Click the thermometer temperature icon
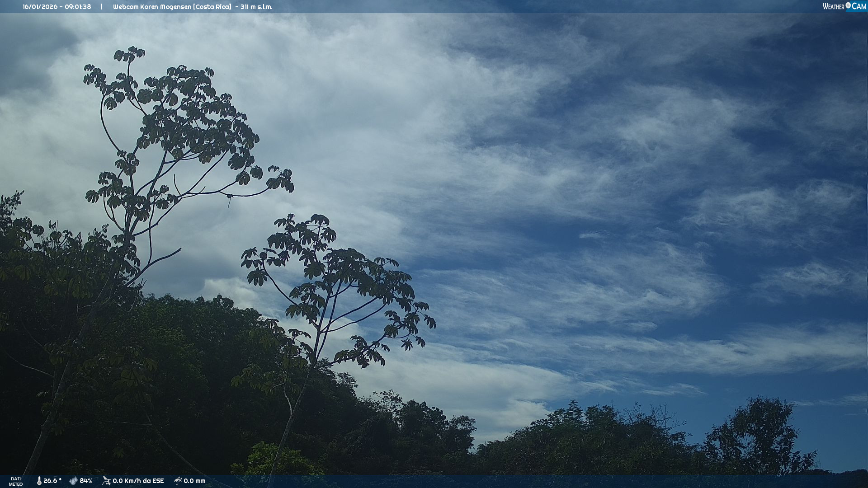Viewport: 868px width, 488px height. click(x=39, y=481)
